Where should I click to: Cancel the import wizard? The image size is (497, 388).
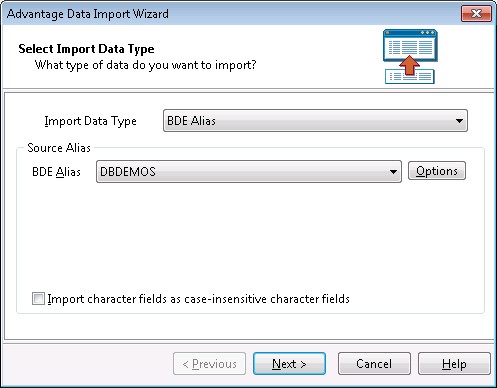click(x=374, y=364)
